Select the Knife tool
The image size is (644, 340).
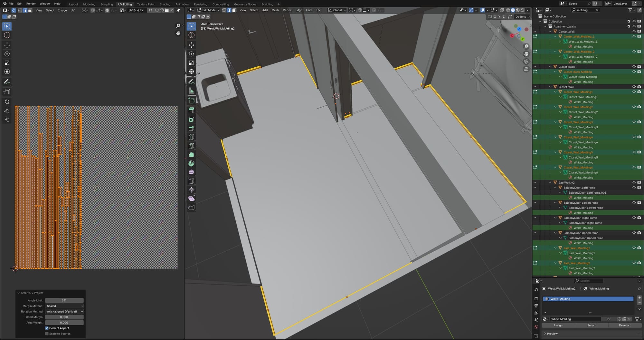191,146
